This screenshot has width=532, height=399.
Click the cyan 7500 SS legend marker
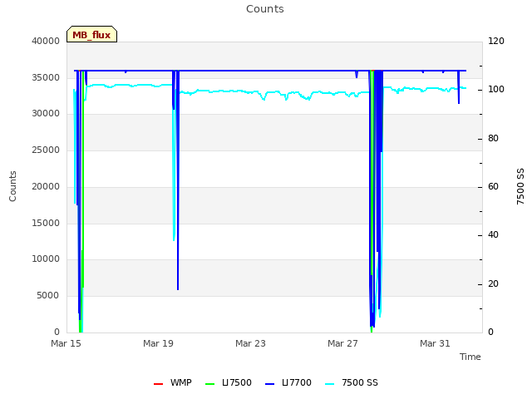click(329, 384)
